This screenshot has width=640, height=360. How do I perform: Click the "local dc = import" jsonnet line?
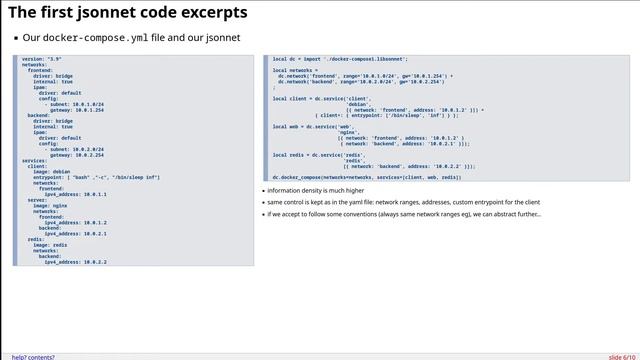(x=340, y=59)
